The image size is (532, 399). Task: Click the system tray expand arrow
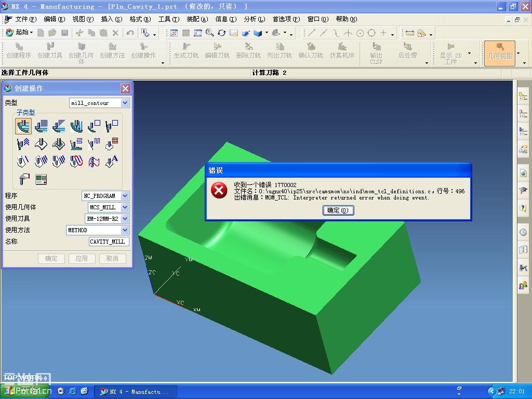click(x=491, y=392)
